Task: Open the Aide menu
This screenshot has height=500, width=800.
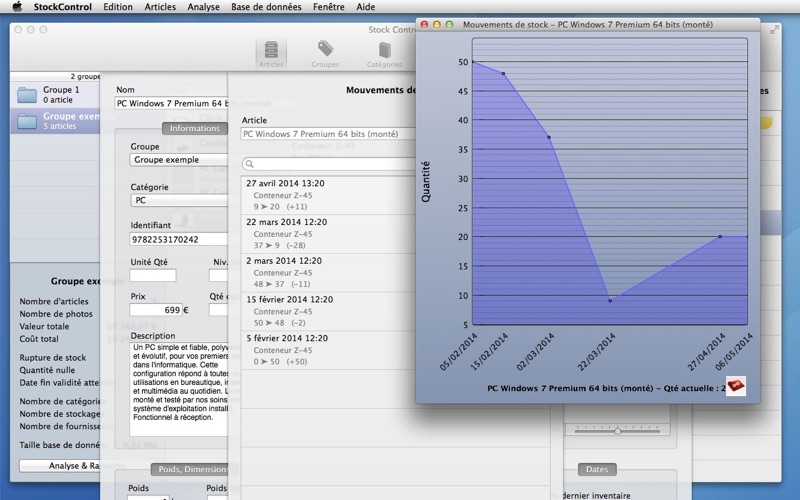Action: tap(365, 7)
